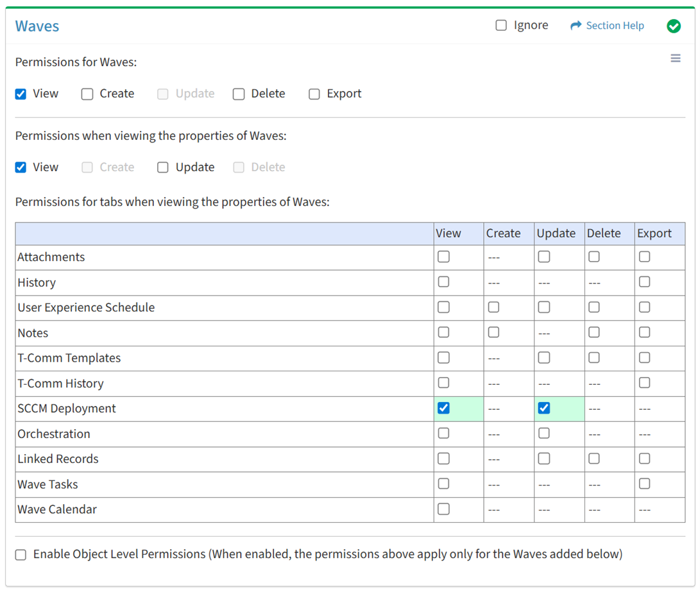Screen dimensions: 700x590
Task: Click the Section Help arrow icon
Action: 576,26
